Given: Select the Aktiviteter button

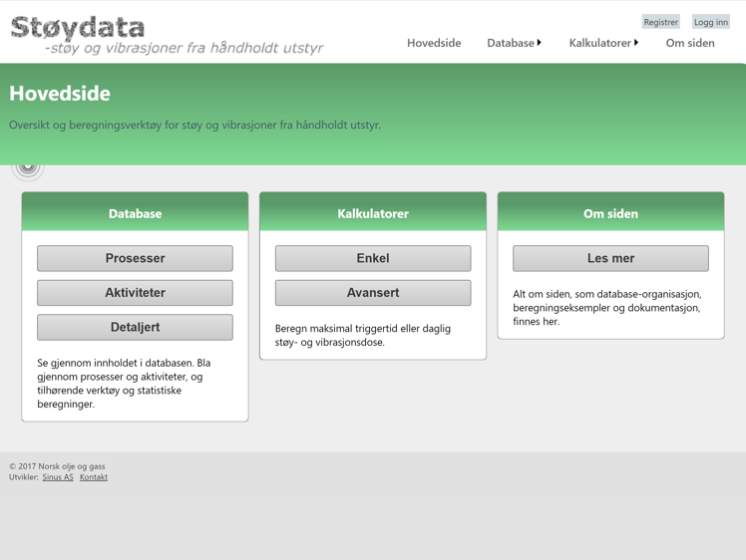Looking at the screenshot, I should [x=135, y=293].
